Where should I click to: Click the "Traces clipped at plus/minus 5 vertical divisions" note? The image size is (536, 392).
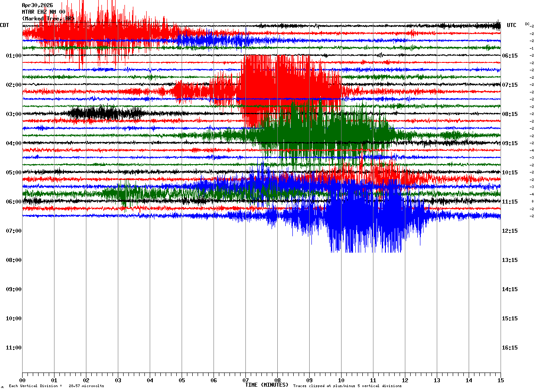[x=347, y=386]
